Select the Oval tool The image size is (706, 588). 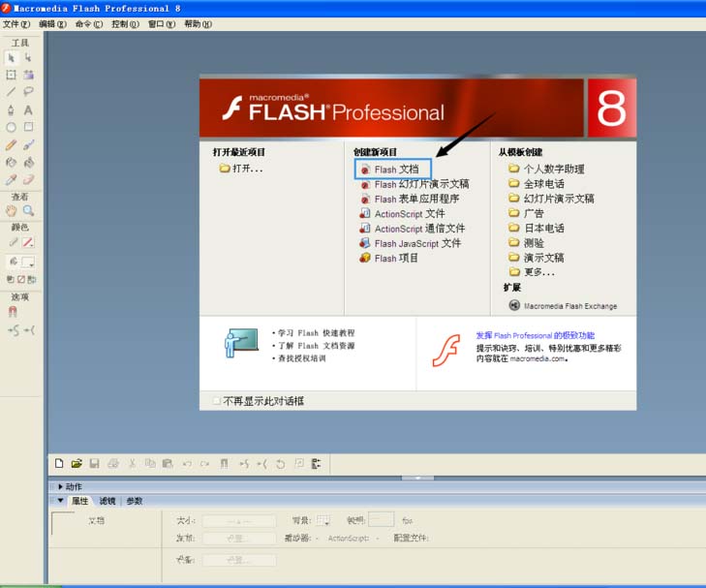point(12,127)
